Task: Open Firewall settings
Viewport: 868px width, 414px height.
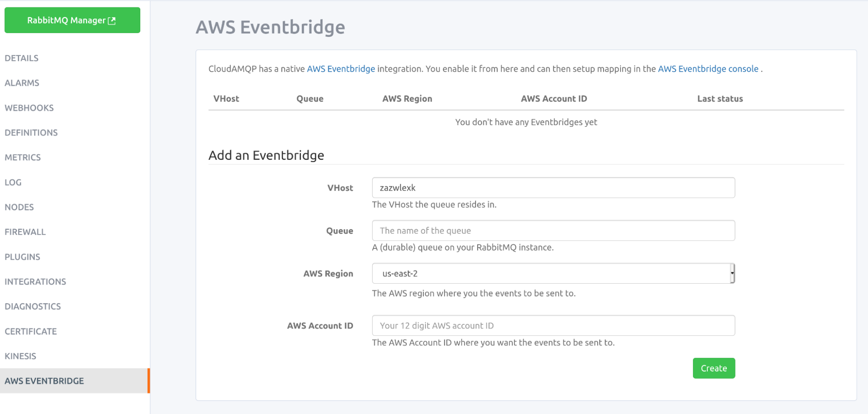Action: point(25,232)
